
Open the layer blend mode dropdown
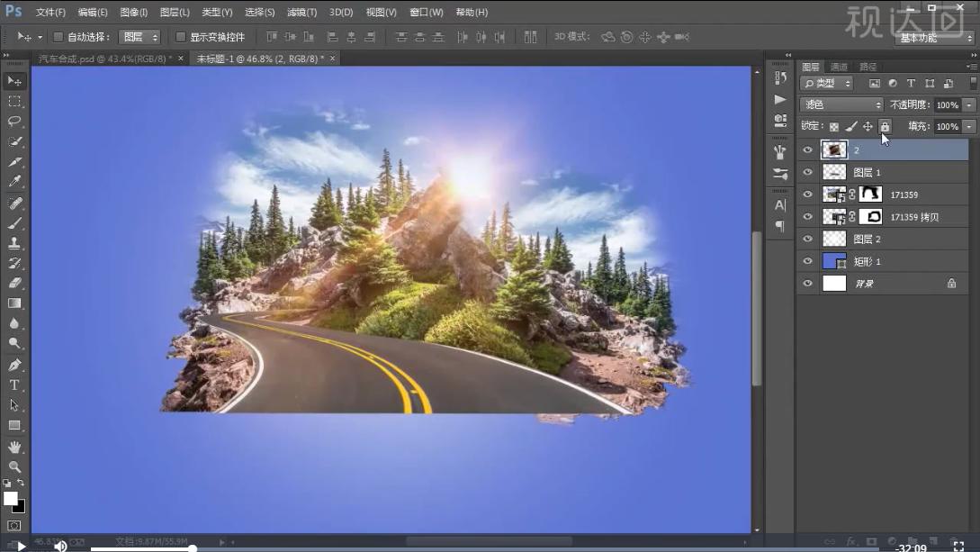(x=842, y=105)
